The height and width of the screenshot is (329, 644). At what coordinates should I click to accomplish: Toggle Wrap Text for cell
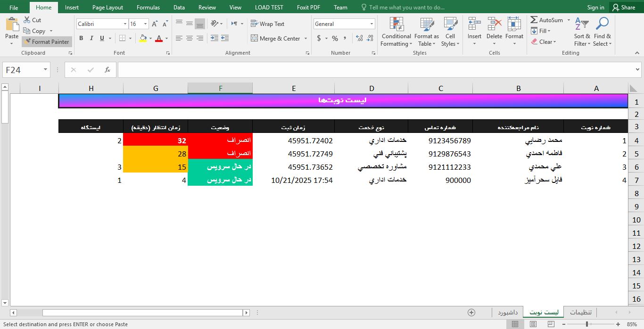[x=267, y=24]
